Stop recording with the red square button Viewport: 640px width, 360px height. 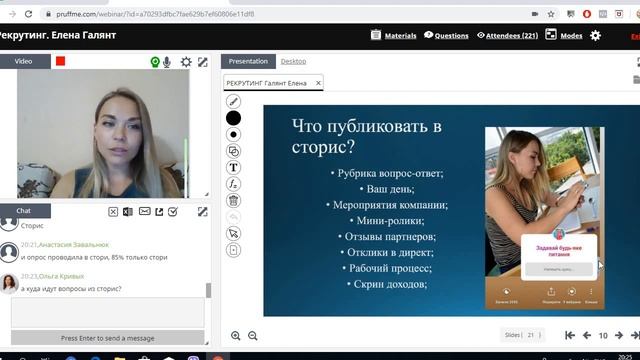[x=60, y=61]
